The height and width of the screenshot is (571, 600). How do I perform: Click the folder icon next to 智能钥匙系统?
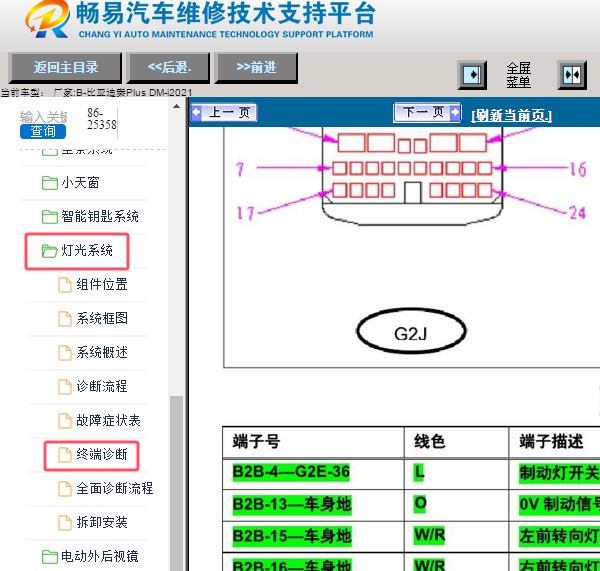[49, 217]
